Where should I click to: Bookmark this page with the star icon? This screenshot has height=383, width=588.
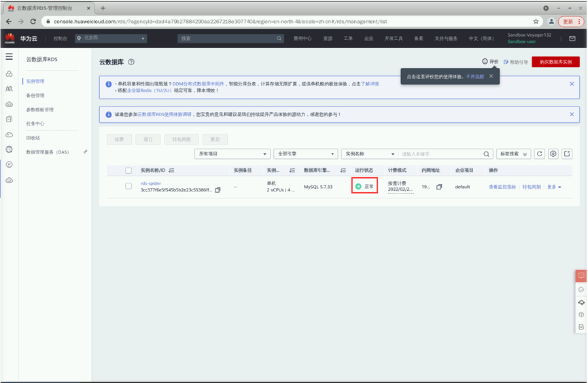click(x=536, y=22)
